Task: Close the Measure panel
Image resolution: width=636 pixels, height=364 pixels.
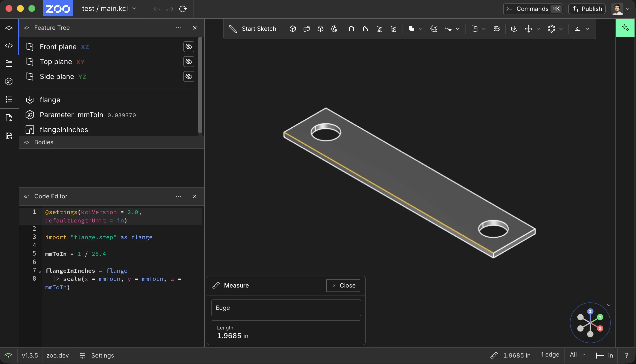Action: point(343,286)
